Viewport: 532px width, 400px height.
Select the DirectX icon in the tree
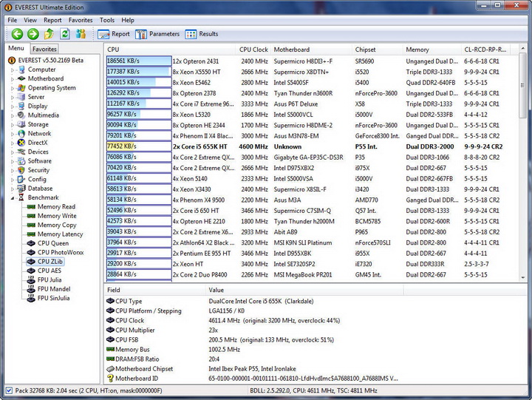coord(21,143)
